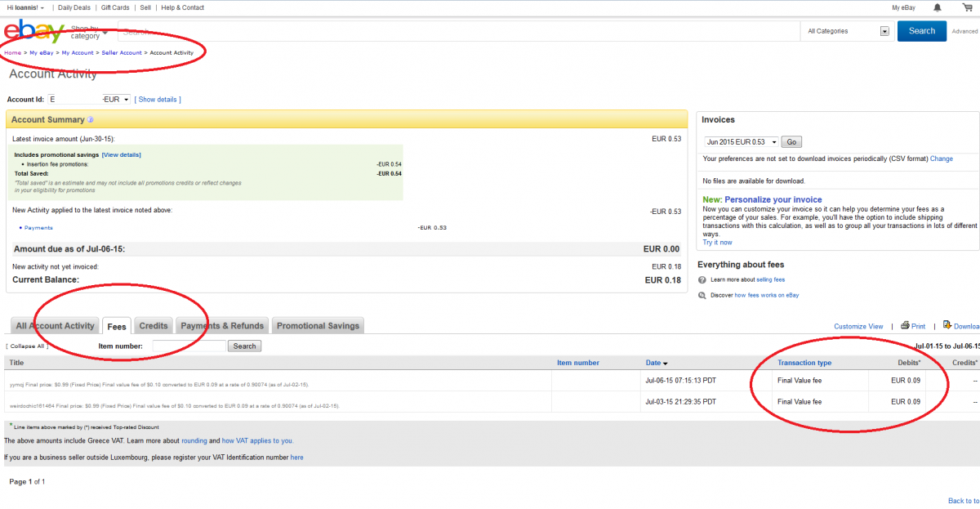Click Seller Account in the breadcrumb

[122, 52]
